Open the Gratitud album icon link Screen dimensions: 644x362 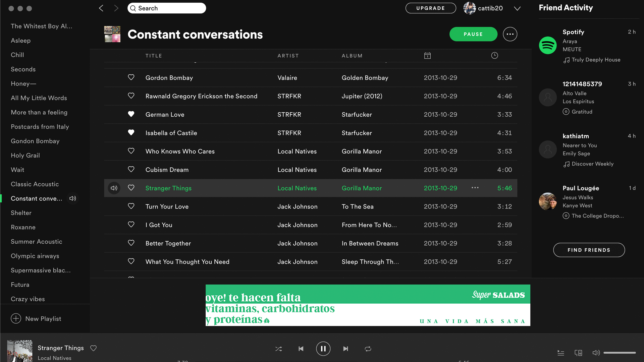point(566,112)
